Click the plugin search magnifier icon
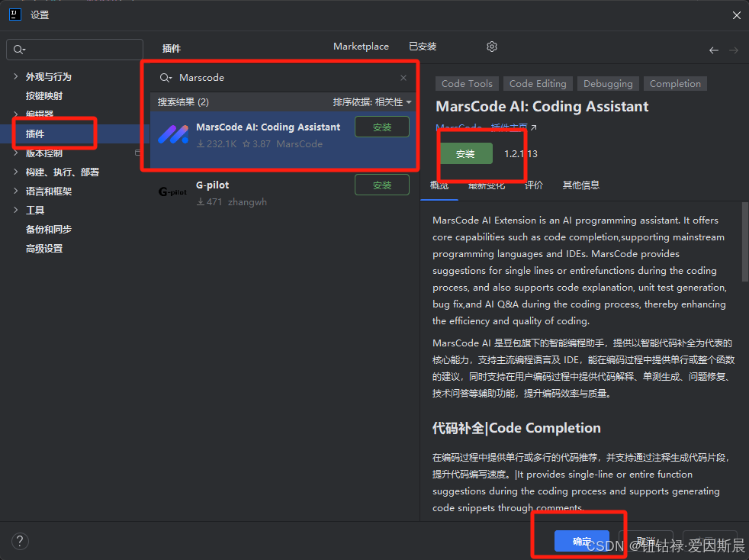749x560 pixels. pos(166,77)
